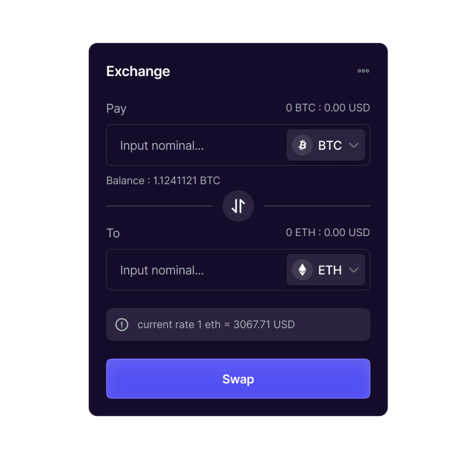Click the divider line left of flip icon
The image size is (476, 460).
[x=159, y=206]
